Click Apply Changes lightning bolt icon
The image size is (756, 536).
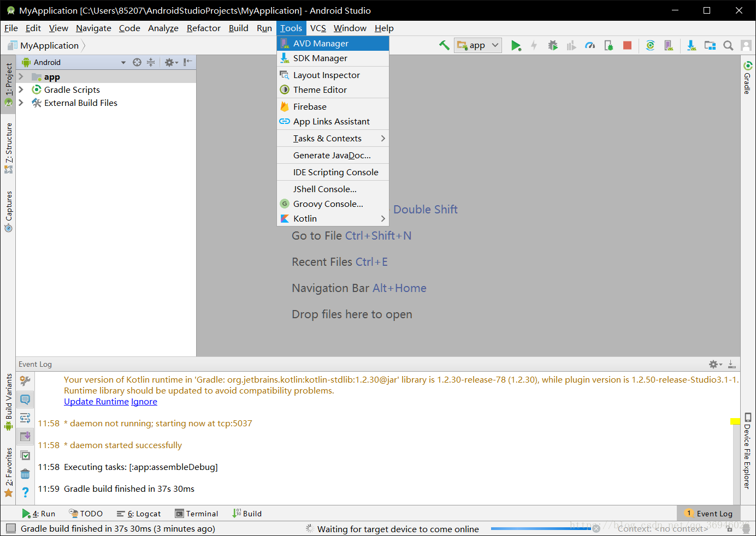coord(534,45)
